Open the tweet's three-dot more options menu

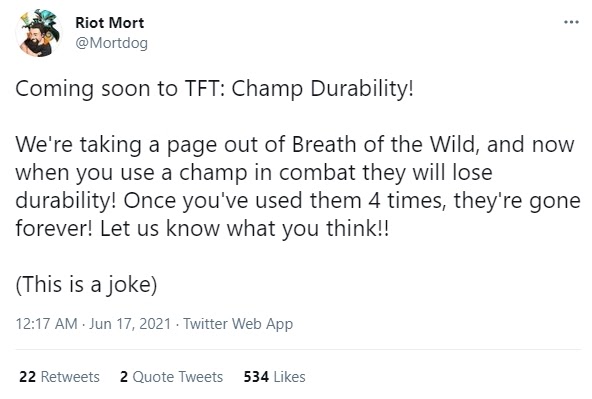pyautogui.click(x=571, y=22)
